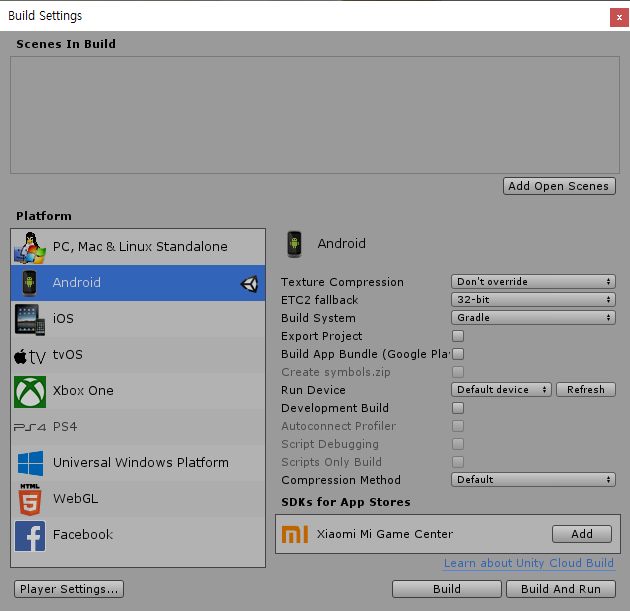Click the Facebook logo icon
Viewport: 630px width, 611px height.
[30, 535]
